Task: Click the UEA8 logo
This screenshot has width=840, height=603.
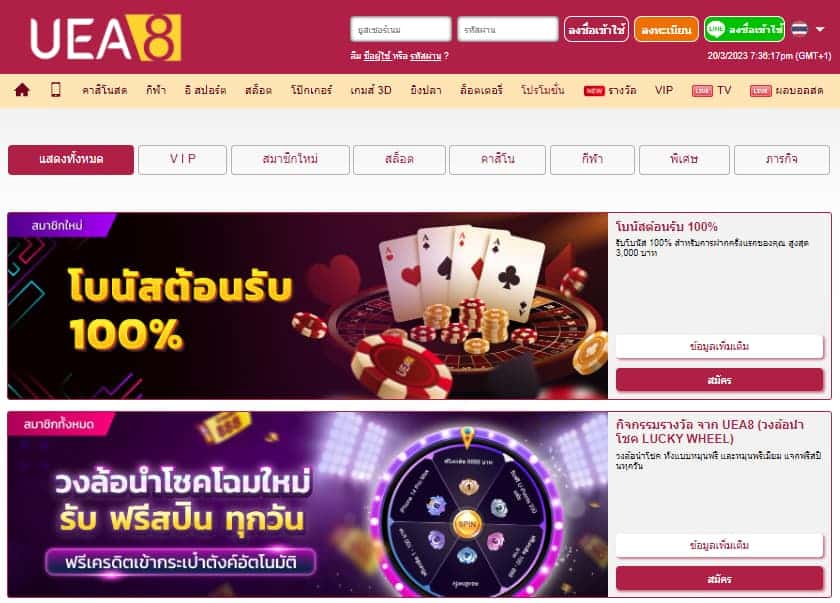Action: 106,37
